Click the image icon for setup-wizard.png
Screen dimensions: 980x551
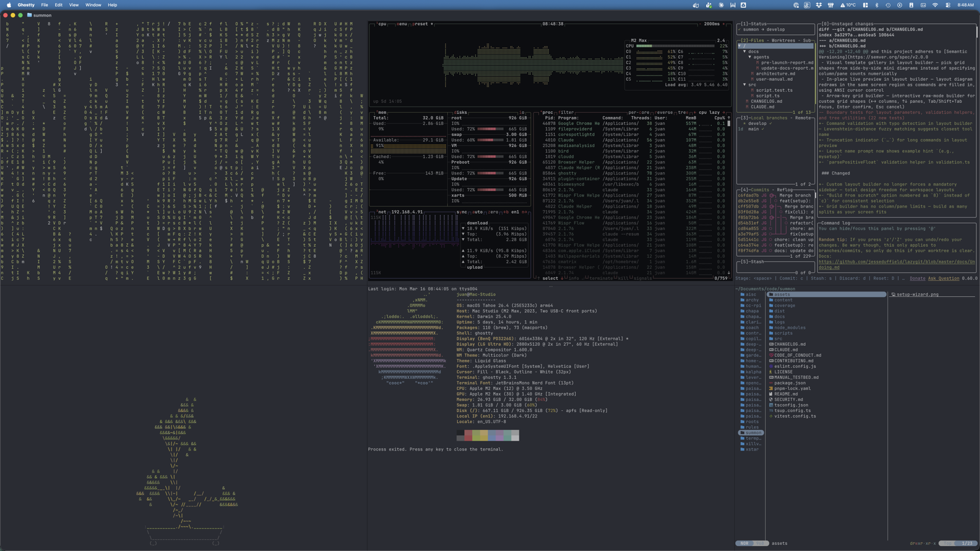click(x=894, y=294)
